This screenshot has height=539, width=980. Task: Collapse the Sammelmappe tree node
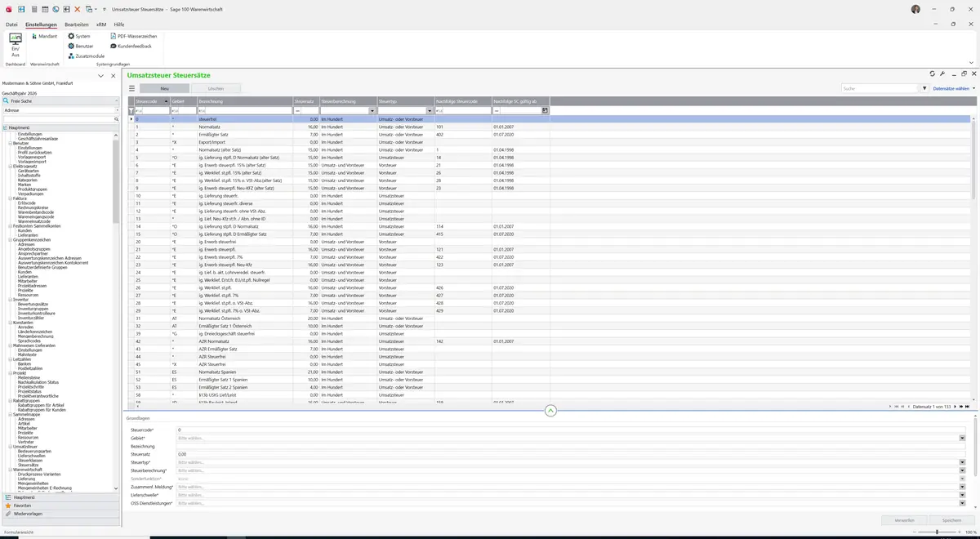pos(11,415)
